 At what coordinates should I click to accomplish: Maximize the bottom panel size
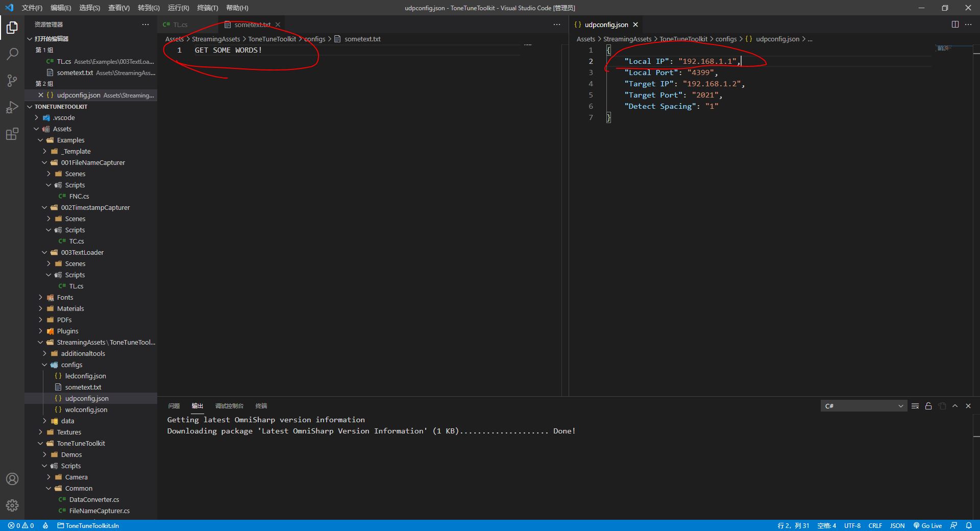[x=955, y=406]
